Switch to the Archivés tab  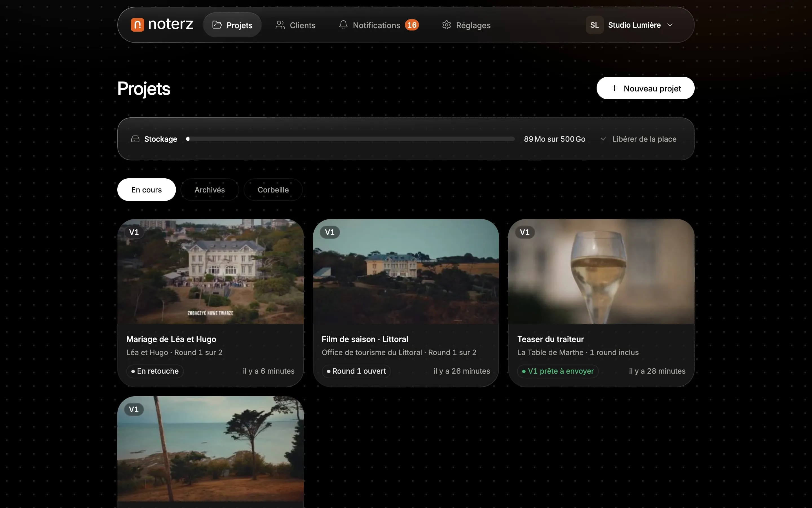coord(210,189)
